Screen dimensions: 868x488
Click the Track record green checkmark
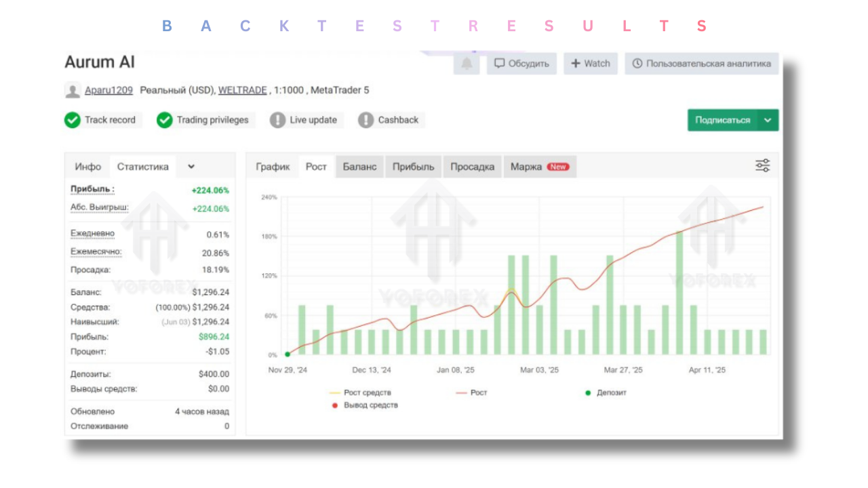[73, 120]
